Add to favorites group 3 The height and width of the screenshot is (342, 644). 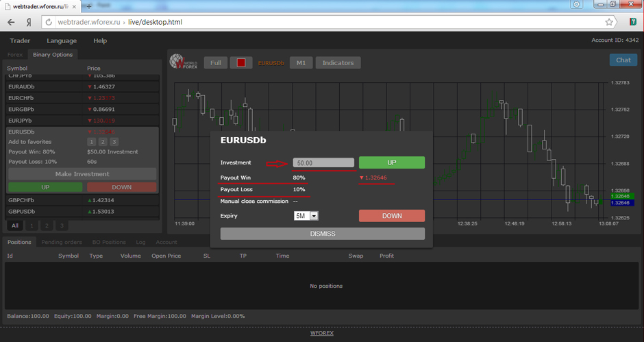114,142
